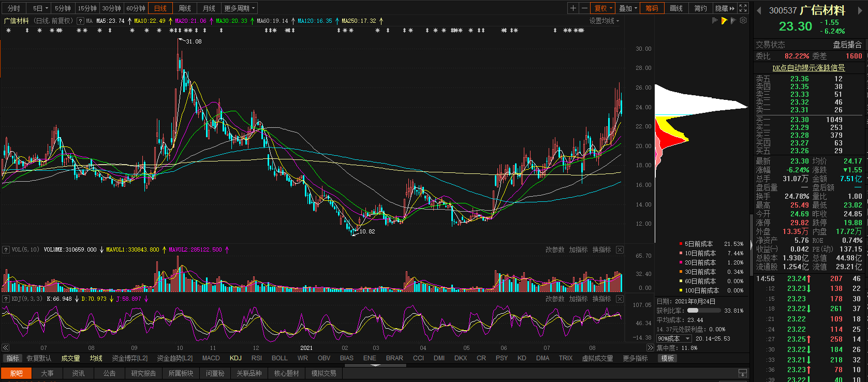Click the 指标 button
This screenshot has width=868, height=382.
[x=12, y=358]
